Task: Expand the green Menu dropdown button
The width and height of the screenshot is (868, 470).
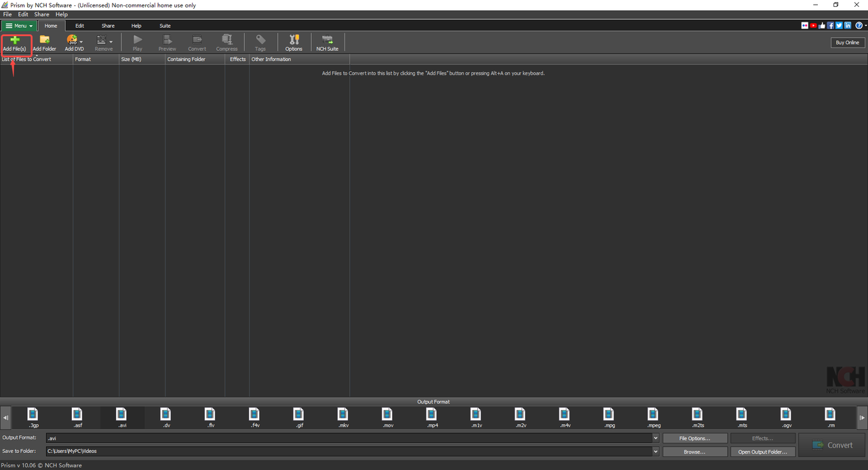Action: pos(19,26)
